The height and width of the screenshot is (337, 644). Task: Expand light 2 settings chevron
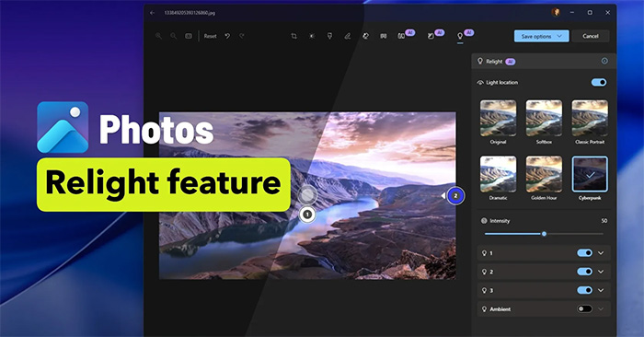[601, 272]
